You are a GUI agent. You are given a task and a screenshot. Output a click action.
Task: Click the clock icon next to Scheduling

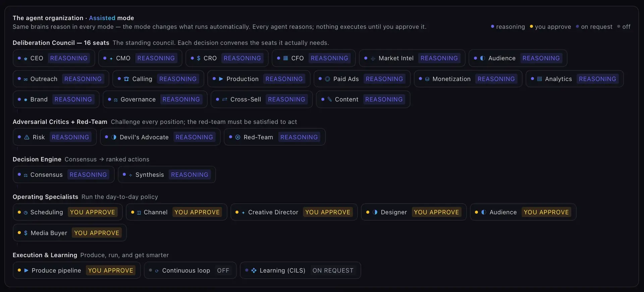tap(25, 213)
